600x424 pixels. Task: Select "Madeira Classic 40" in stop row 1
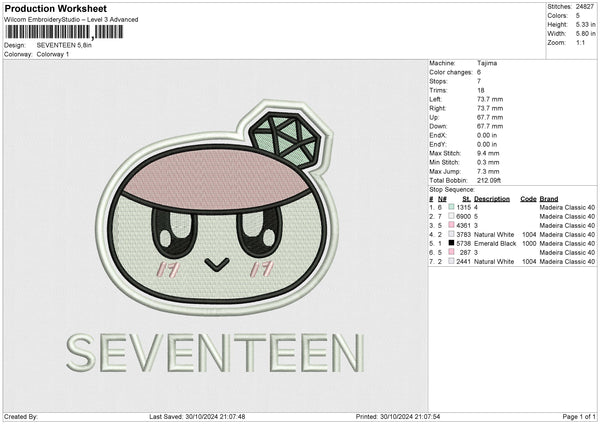click(x=567, y=207)
